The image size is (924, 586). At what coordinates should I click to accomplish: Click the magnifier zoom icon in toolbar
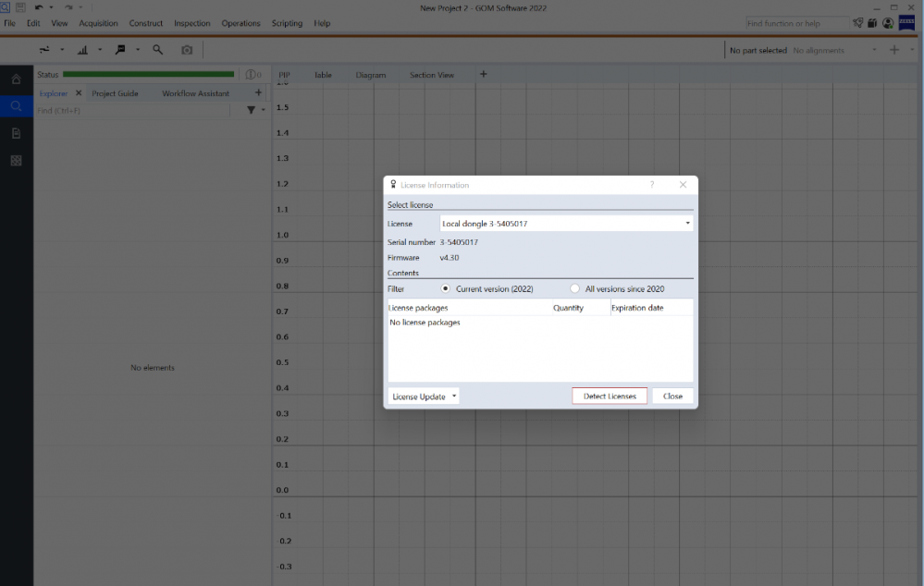[x=157, y=50]
